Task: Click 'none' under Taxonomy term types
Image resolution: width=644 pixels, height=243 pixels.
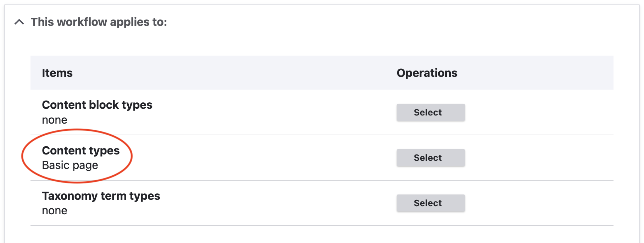Action: (x=54, y=211)
